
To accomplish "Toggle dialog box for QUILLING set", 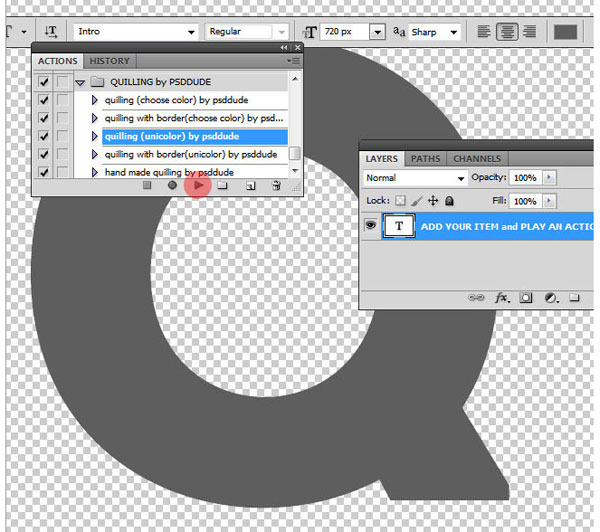I will tap(62, 82).
